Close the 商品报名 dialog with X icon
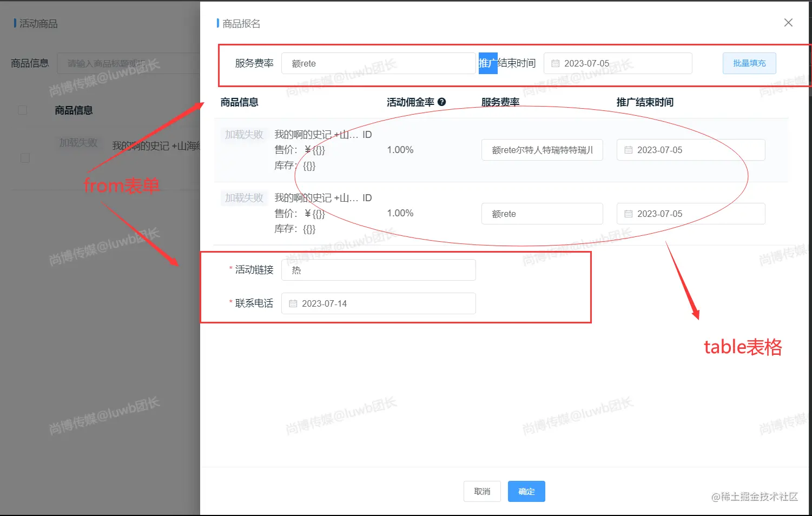Image resolution: width=812 pixels, height=516 pixels. 788,23
